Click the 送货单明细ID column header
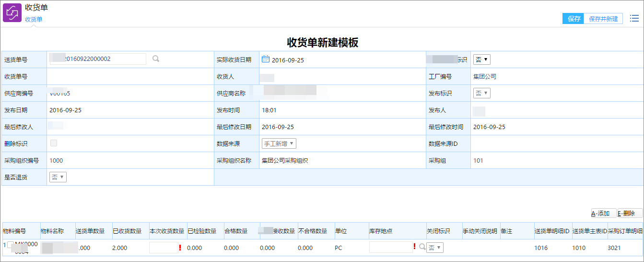Screen dimensions: 644x262 point(552,231)
